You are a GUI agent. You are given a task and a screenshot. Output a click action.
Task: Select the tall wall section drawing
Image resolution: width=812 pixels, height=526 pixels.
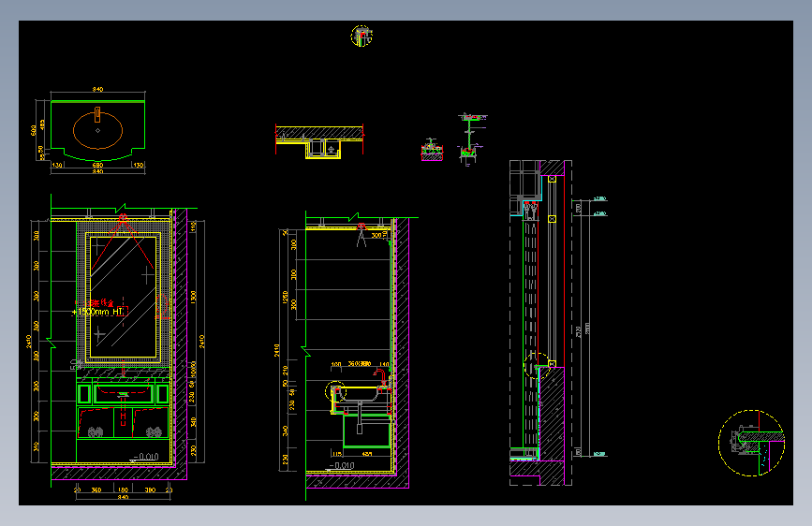tap(540, 323)
